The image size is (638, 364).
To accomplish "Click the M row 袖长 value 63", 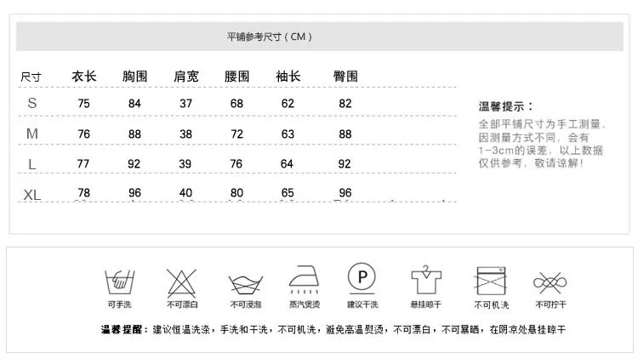I will coord(288,134).
